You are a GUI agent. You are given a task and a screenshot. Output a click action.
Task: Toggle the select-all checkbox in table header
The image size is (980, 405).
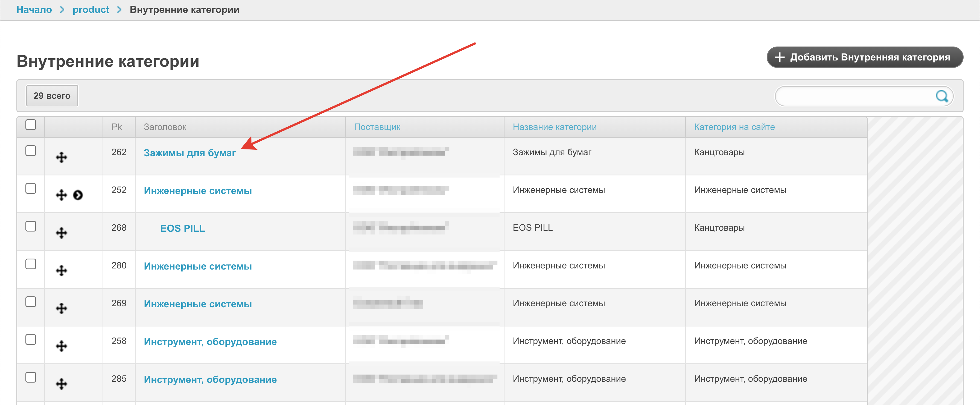point(31,125)
